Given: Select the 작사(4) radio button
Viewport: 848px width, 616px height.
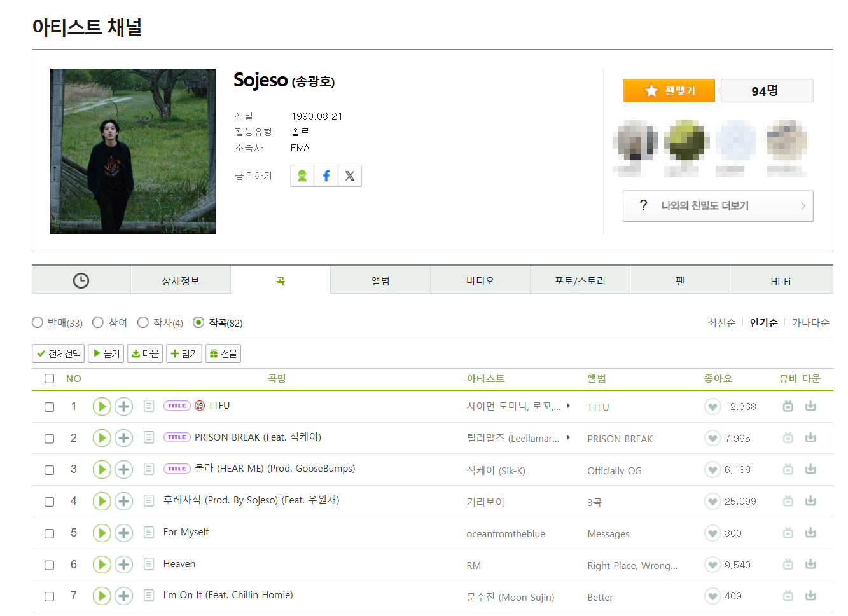Looking at the screenshot, I should [x=143, y=323].
